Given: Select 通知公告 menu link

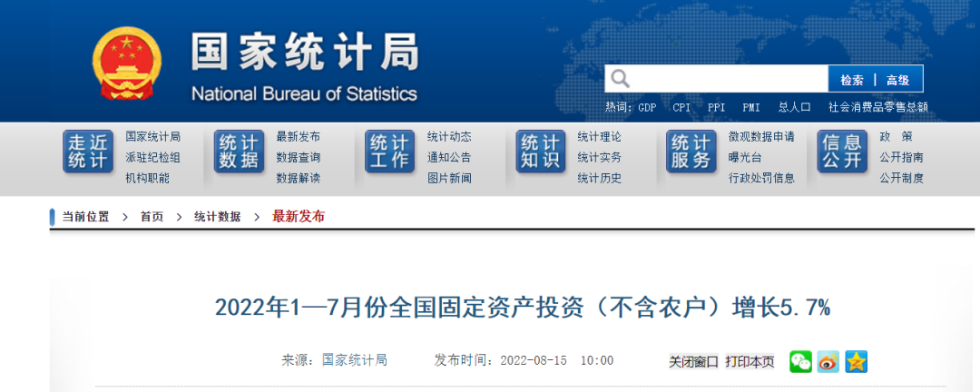Looking at the screenshot, I should coord(449,157).
